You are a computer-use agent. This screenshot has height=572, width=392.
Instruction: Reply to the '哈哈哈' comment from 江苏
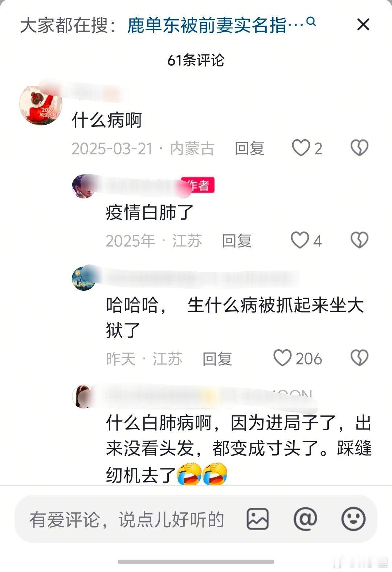(217, 359)
